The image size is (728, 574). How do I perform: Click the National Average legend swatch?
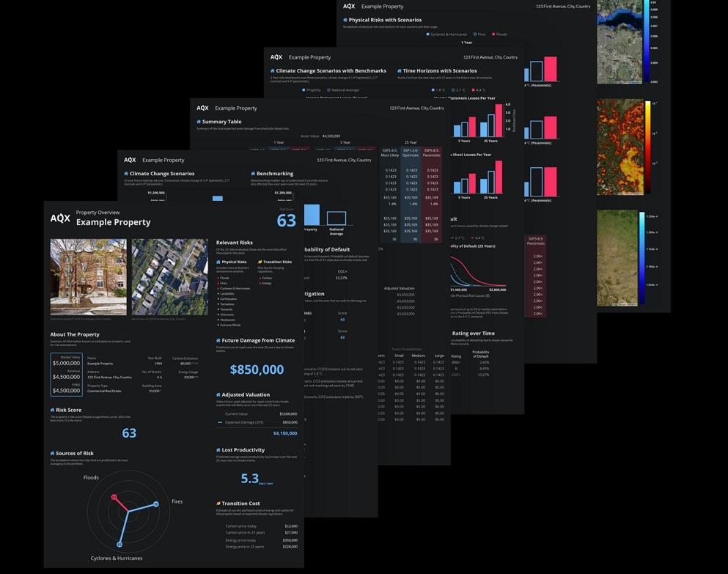tap(328, 90)
